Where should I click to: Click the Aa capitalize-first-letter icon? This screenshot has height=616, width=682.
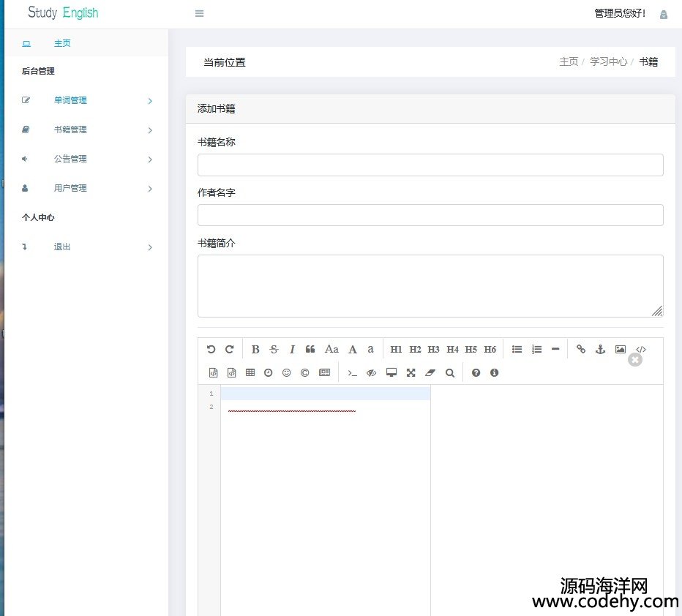pyautogui.click(x=331, y=349)
